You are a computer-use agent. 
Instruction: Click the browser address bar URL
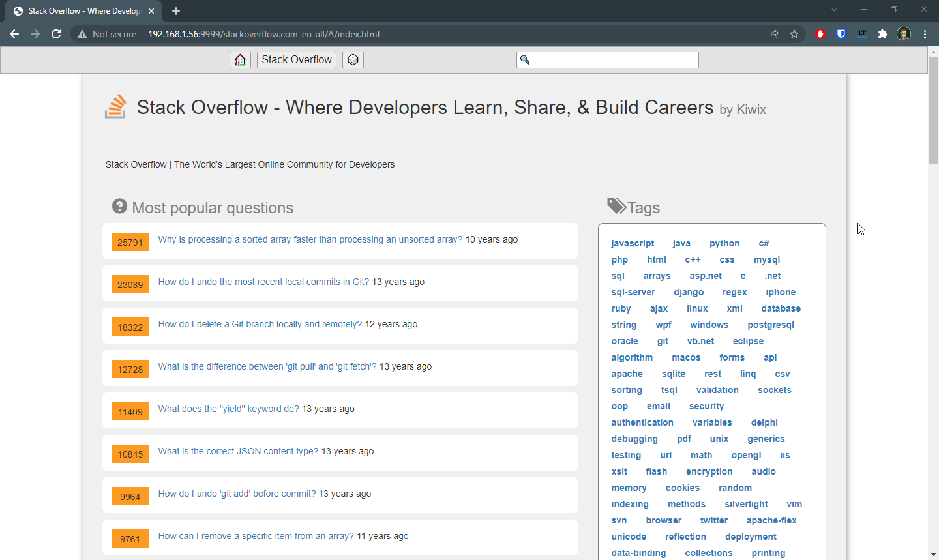(x=263, y=34)
